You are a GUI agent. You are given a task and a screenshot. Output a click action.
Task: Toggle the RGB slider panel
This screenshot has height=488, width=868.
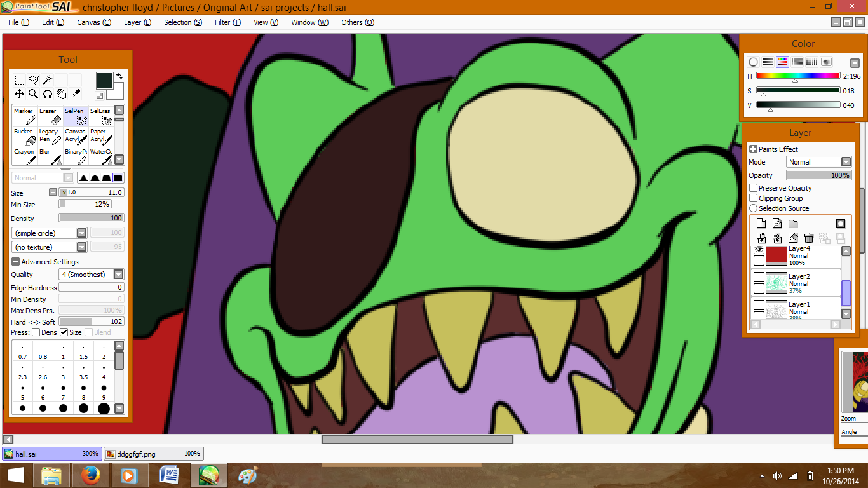coord(768,62)
